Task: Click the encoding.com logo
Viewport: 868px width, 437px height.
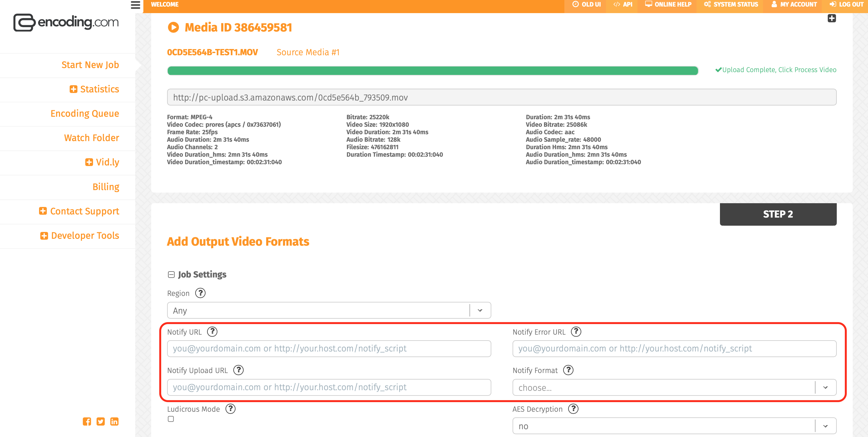Action: (x=66, y=22)
